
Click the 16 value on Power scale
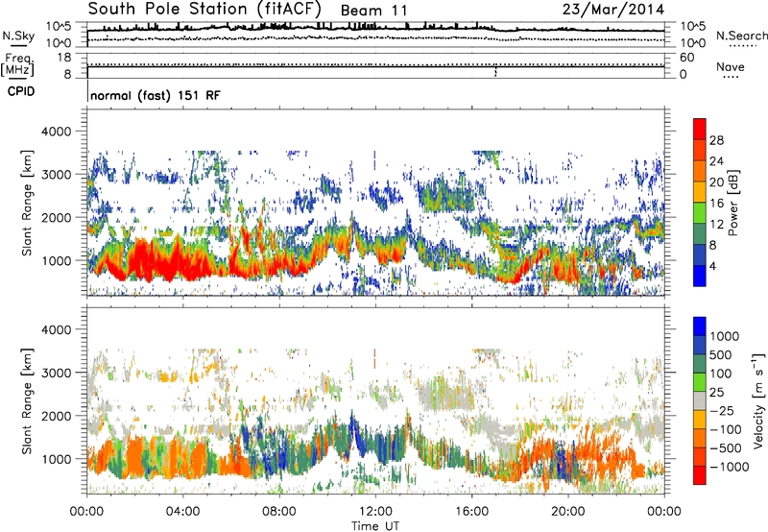coord(716,204)
